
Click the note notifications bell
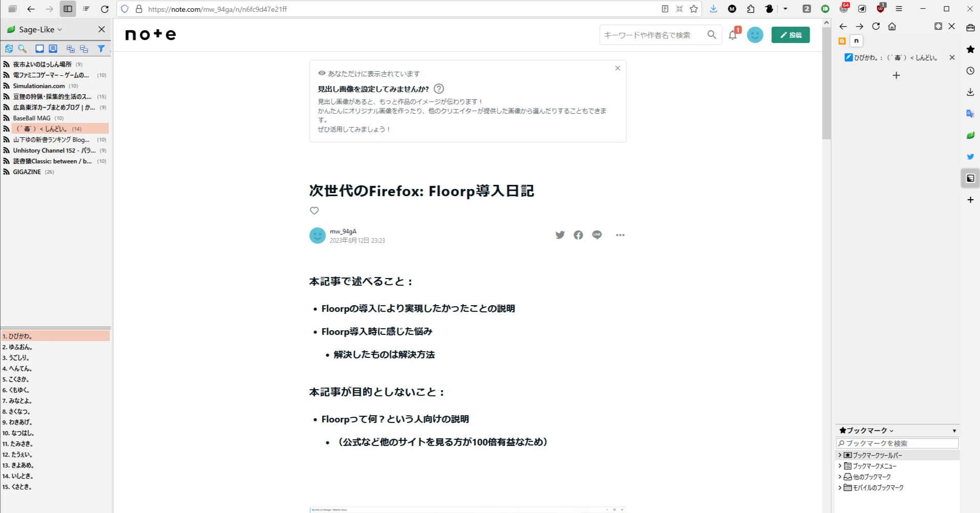[733, 35]
